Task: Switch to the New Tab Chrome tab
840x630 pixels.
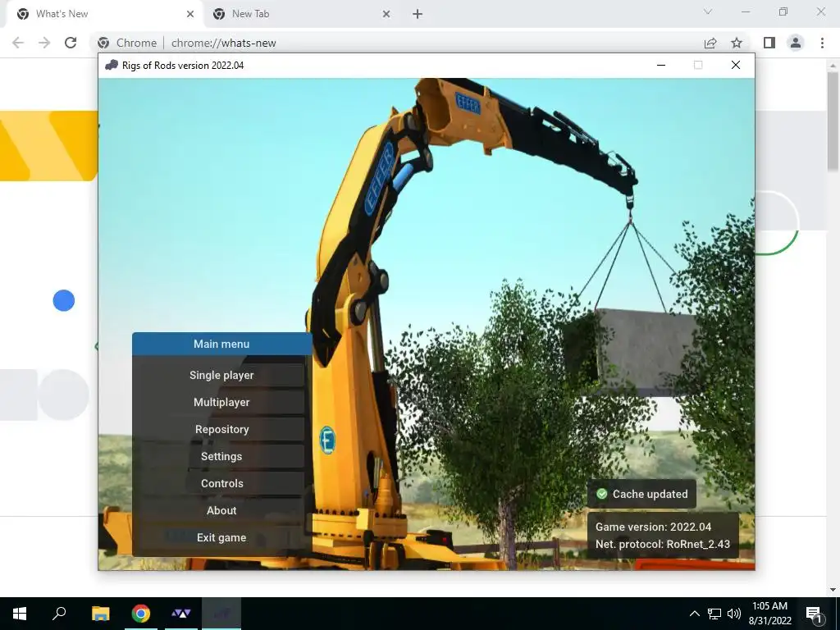Action: [x=300, y=14]
